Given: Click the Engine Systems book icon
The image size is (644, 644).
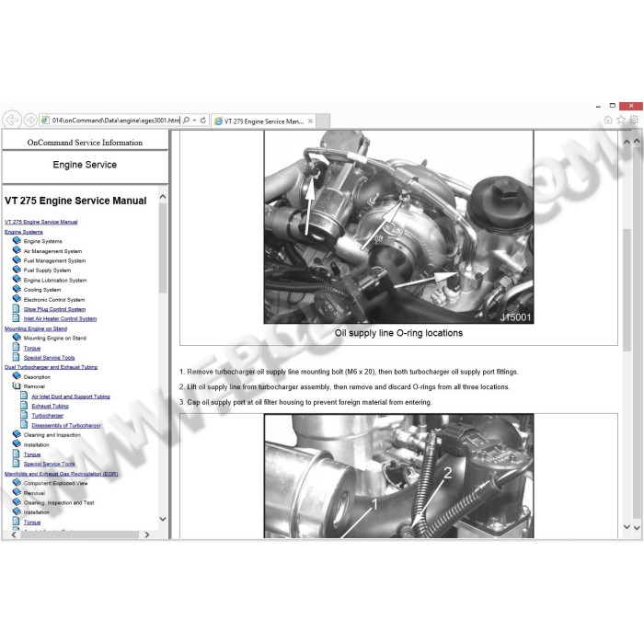Looking at the screenshot, I should coord(17,240).
